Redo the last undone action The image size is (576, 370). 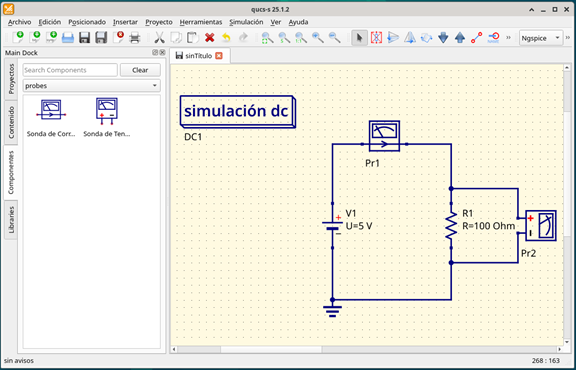coord(243,37)
